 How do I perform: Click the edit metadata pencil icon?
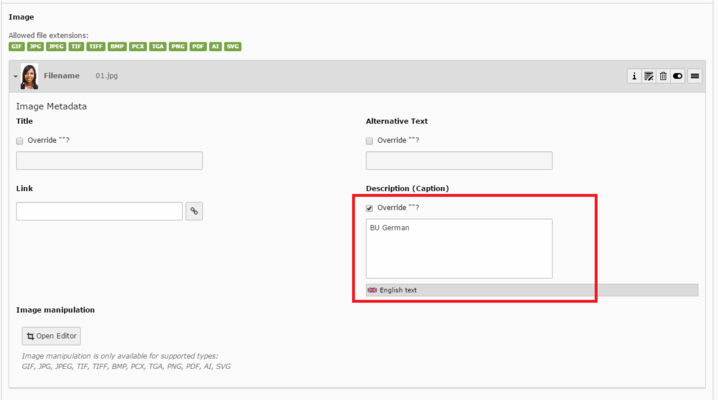[648, 76]
